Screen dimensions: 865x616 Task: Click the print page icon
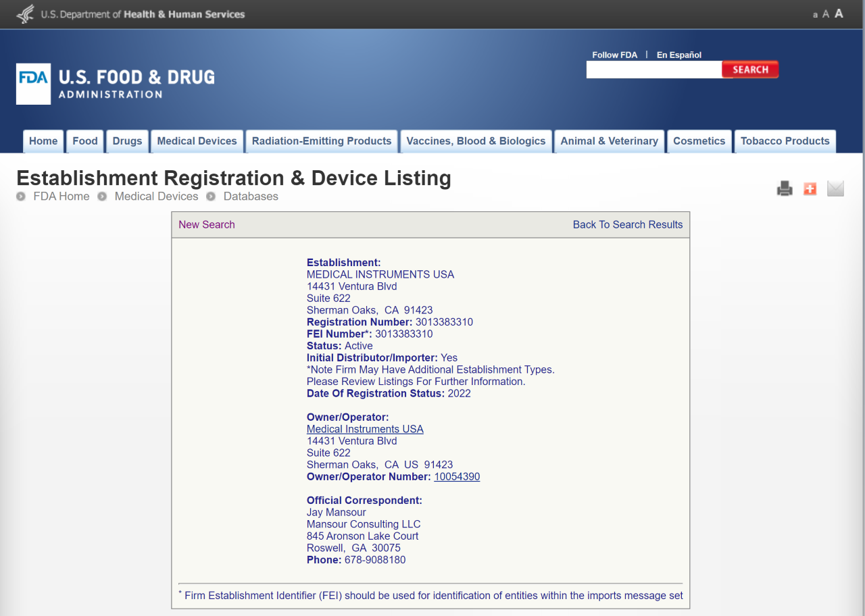pos(784,189)
